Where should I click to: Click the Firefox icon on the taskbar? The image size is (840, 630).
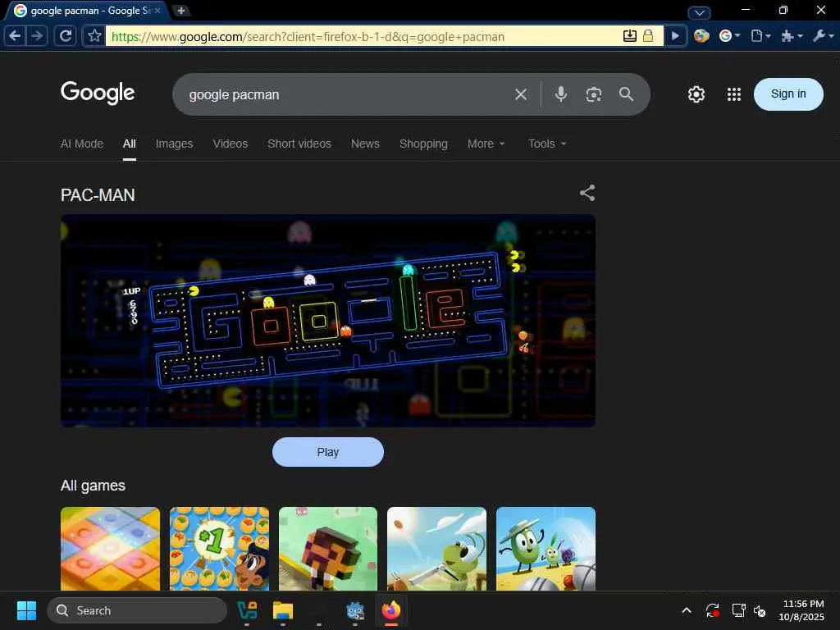[x=391, y=610]
